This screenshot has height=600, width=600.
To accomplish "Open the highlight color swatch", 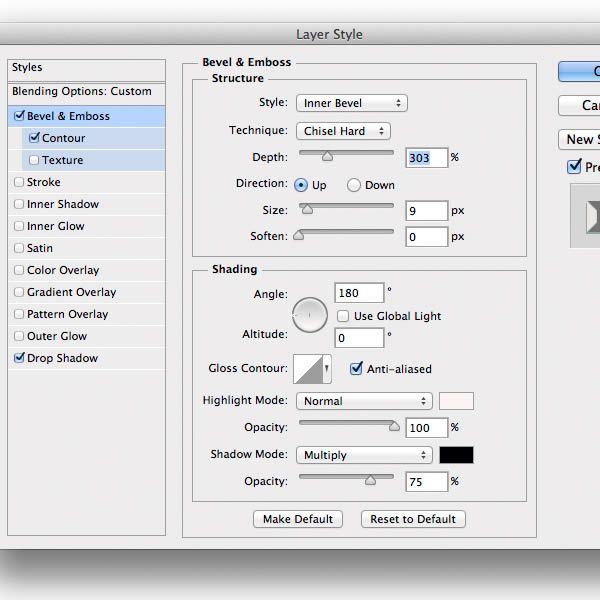I will [x=456, y=401].
